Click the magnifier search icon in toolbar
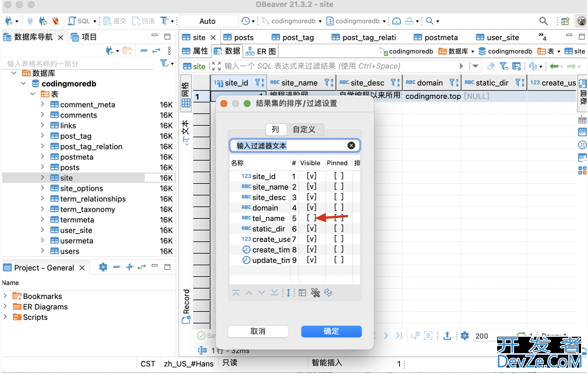588x374 pixels. (430, 21)
